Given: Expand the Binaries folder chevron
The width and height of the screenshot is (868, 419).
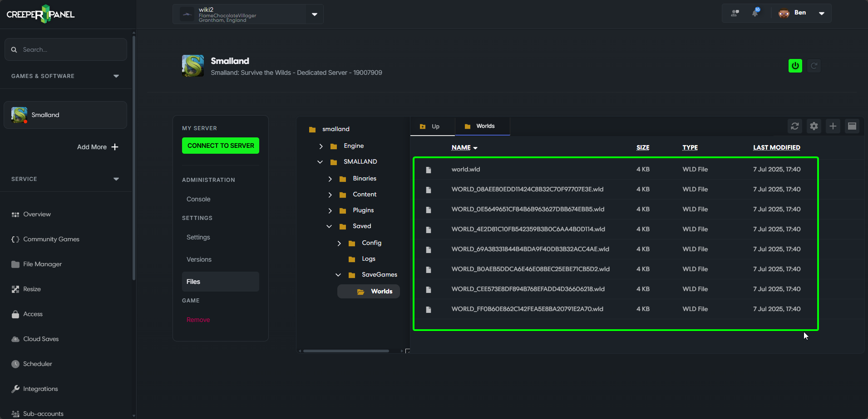Looking at the screenshot, I should (330, 179).
